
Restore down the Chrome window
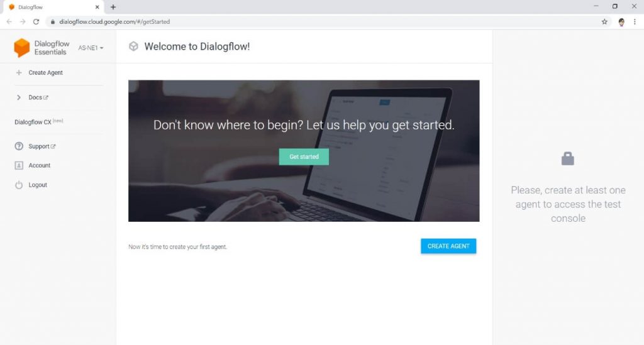point(615,6)
